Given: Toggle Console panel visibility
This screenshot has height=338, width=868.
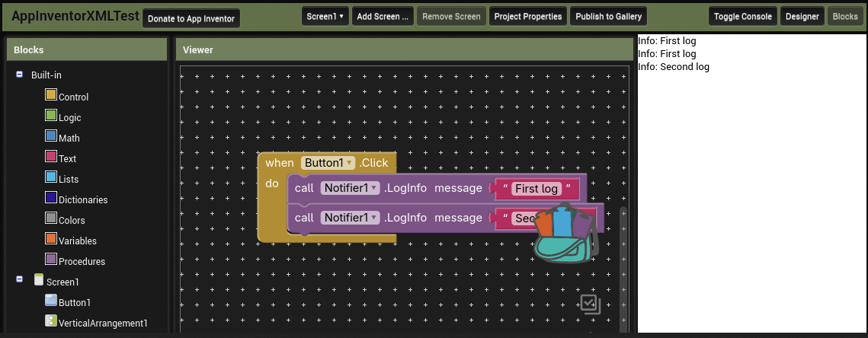Looking at the screenshot, I should click(741, 16).
